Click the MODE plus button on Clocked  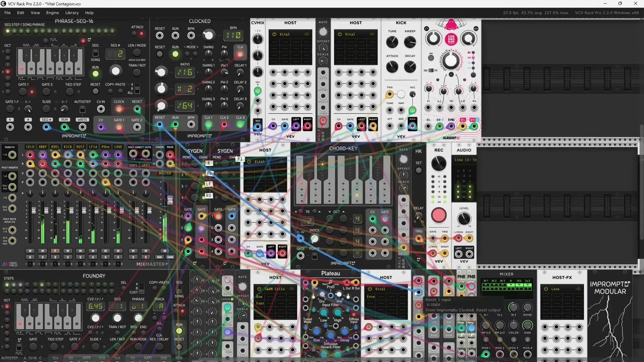196,54
